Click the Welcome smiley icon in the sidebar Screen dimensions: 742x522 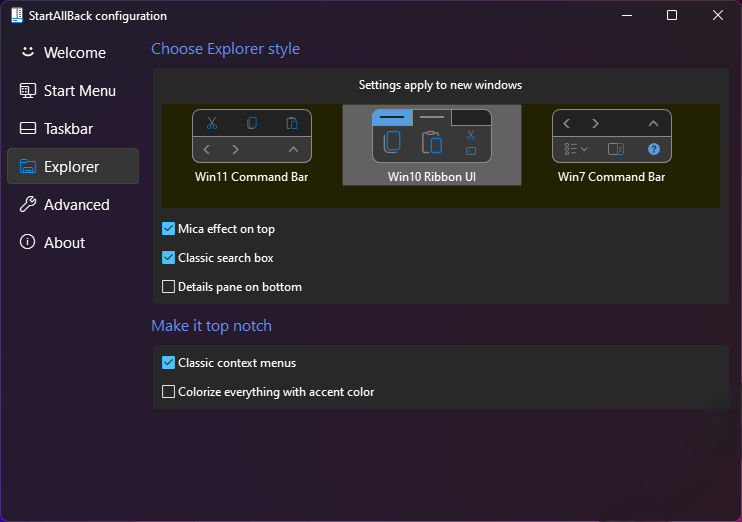[28, 52]
